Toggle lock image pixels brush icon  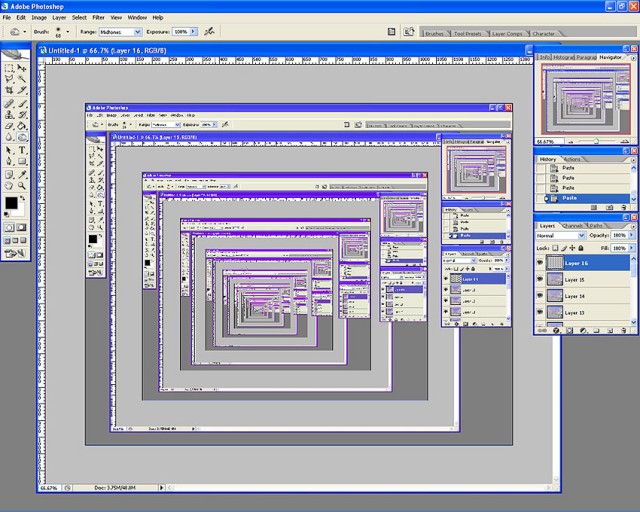tap(564, 248)
